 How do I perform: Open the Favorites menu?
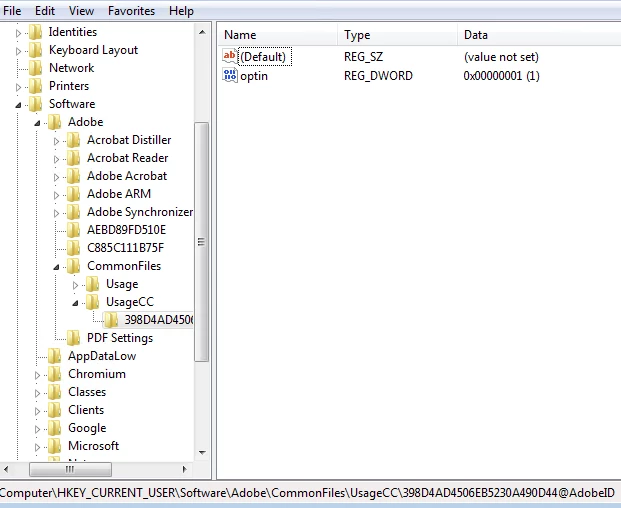click(131, 11)
